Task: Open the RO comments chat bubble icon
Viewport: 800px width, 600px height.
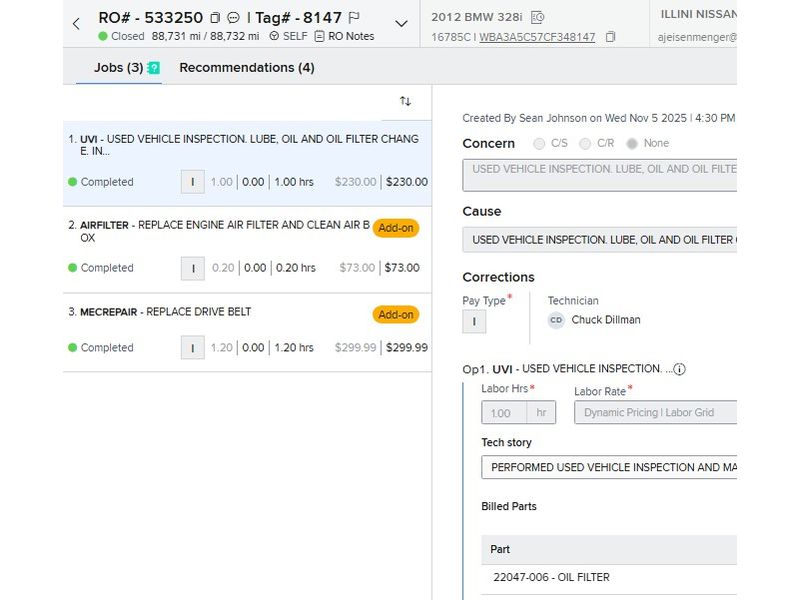Action: click(x=233, y=18)
